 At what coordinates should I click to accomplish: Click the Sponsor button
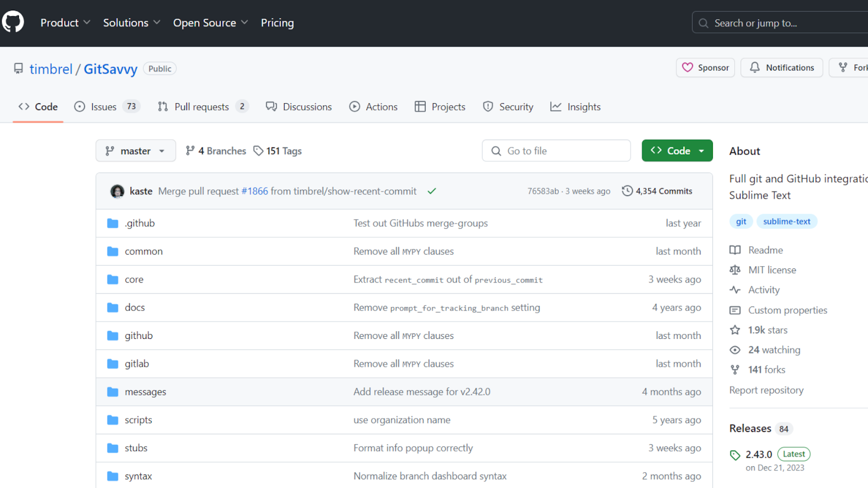point(705,68)
